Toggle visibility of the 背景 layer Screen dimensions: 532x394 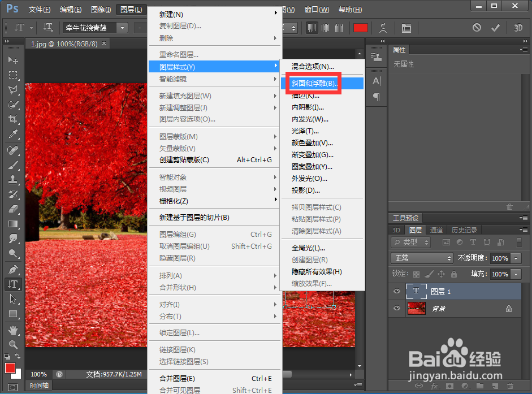[x=396, y=308]
